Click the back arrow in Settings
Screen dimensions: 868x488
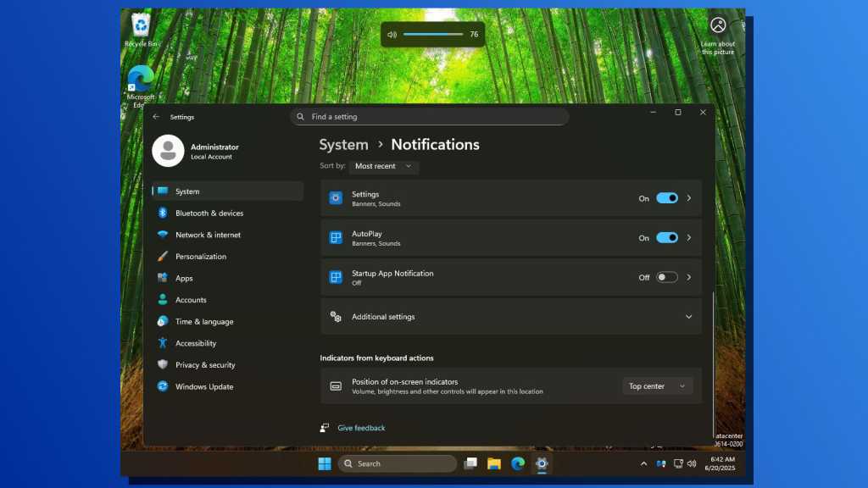pos(156,117)
